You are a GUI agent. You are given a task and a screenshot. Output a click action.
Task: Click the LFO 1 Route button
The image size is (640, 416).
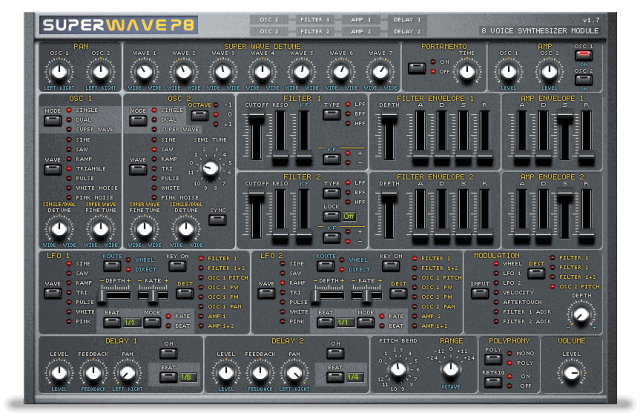coord(112,266)
